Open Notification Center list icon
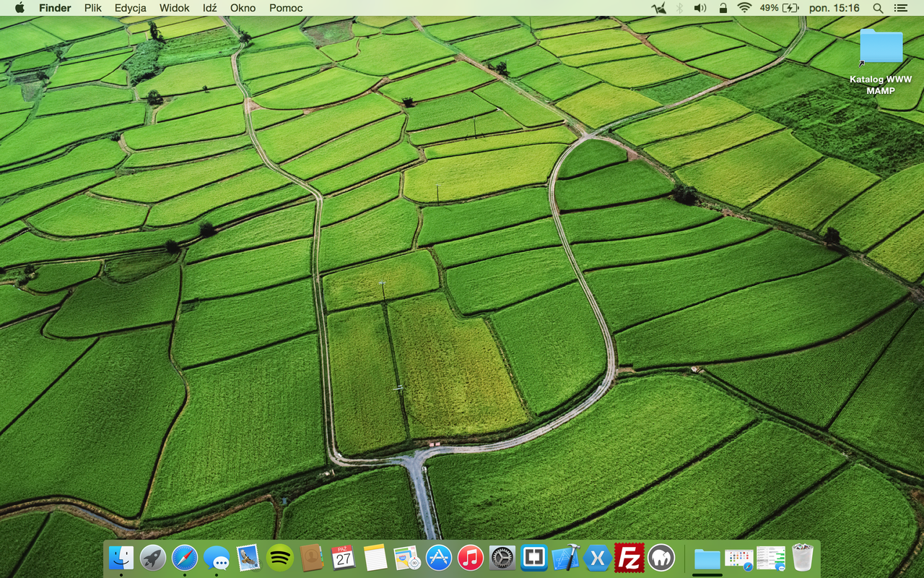 (x=900, y=8)
